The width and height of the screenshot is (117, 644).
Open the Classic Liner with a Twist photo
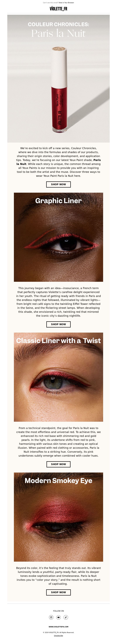(58, 377)
